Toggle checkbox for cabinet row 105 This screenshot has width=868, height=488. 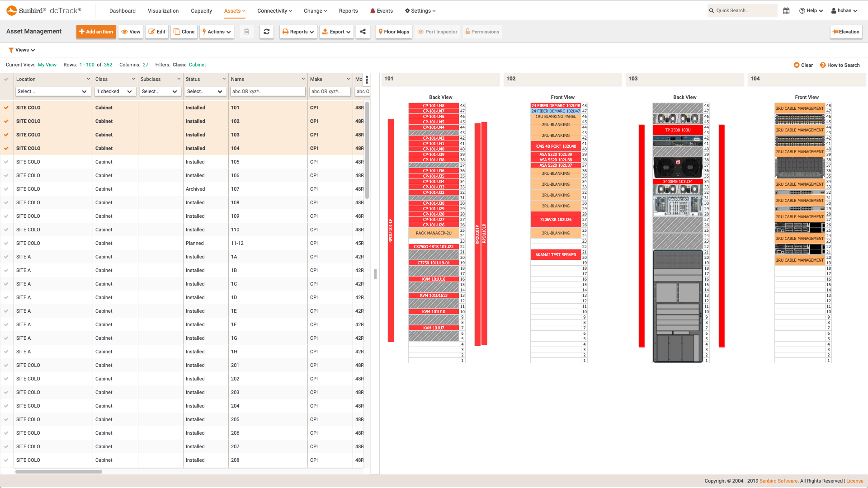[x=7, y=161]
